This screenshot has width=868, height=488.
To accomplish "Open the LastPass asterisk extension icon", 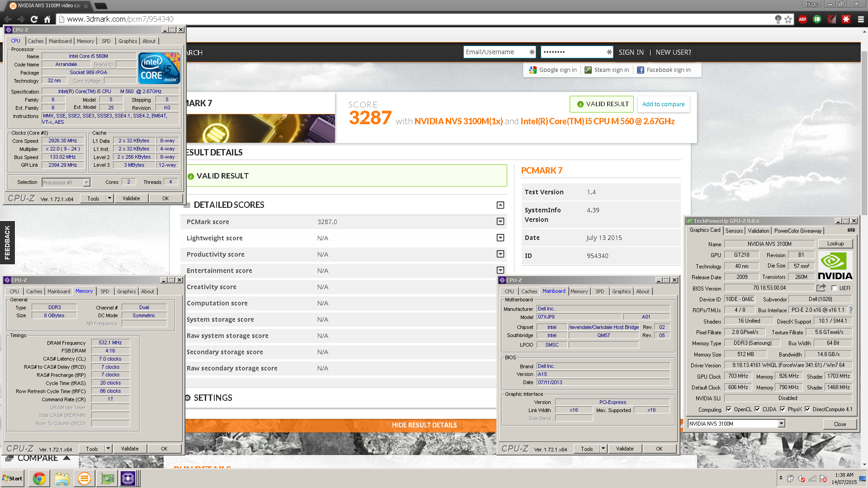I will [846, 19].
